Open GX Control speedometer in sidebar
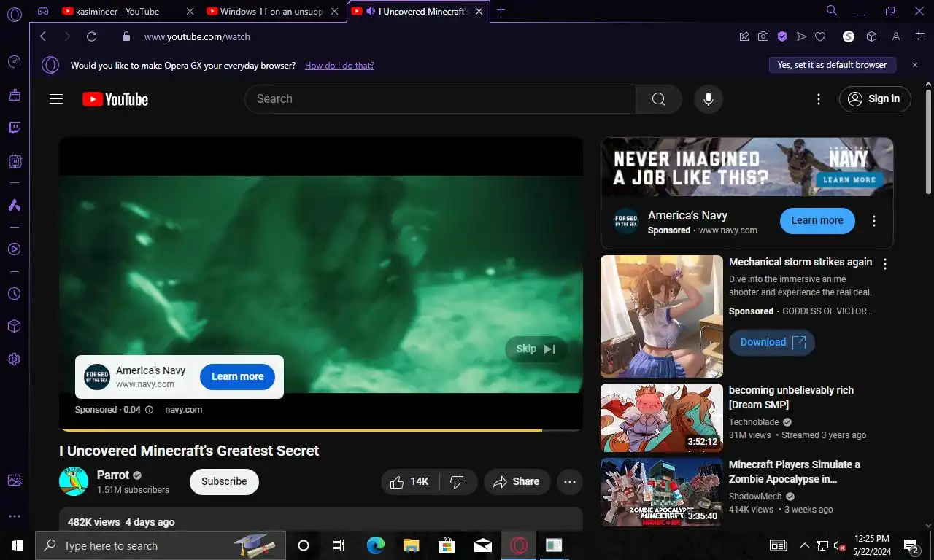This screenshot has height=560, width=934. click(14, 61)
